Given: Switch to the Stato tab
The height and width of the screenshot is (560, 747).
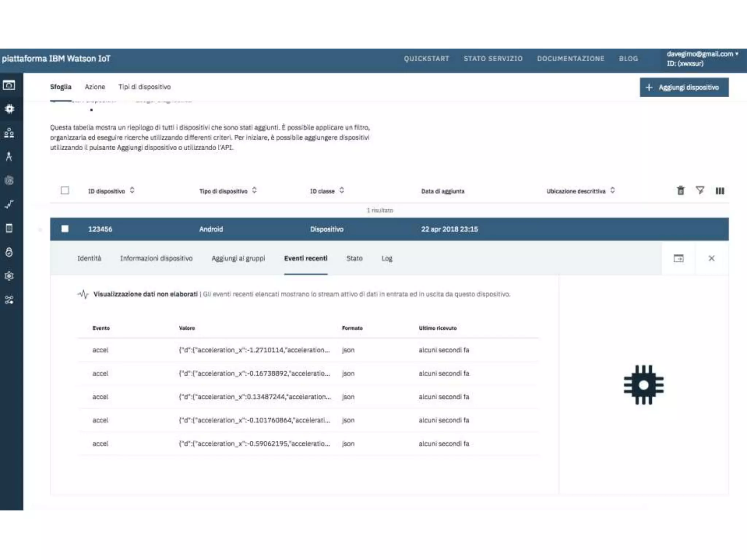Looking at the screenshot, I should tap(354, 258).
